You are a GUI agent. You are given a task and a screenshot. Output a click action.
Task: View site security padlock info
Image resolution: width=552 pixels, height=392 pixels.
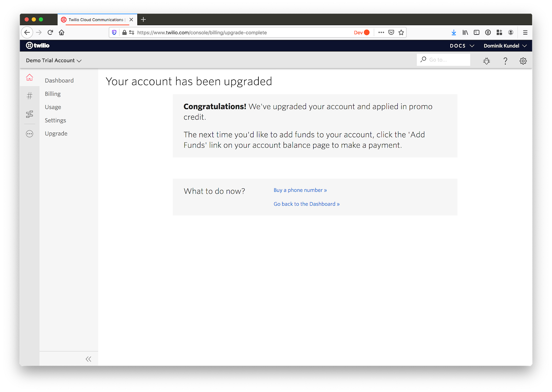[124, 32]
